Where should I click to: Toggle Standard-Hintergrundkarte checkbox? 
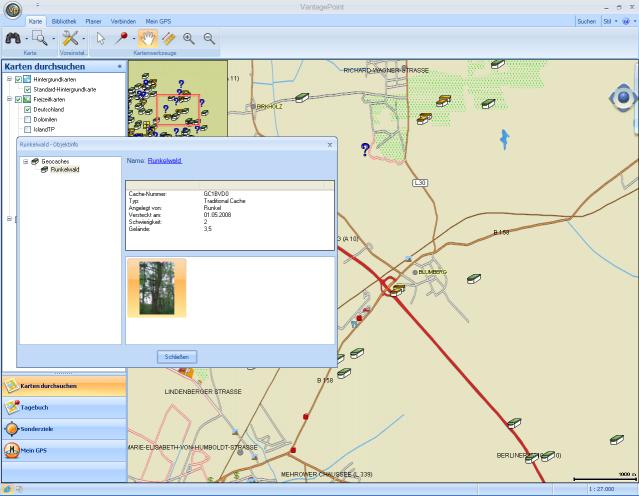(x=28, y=89)
